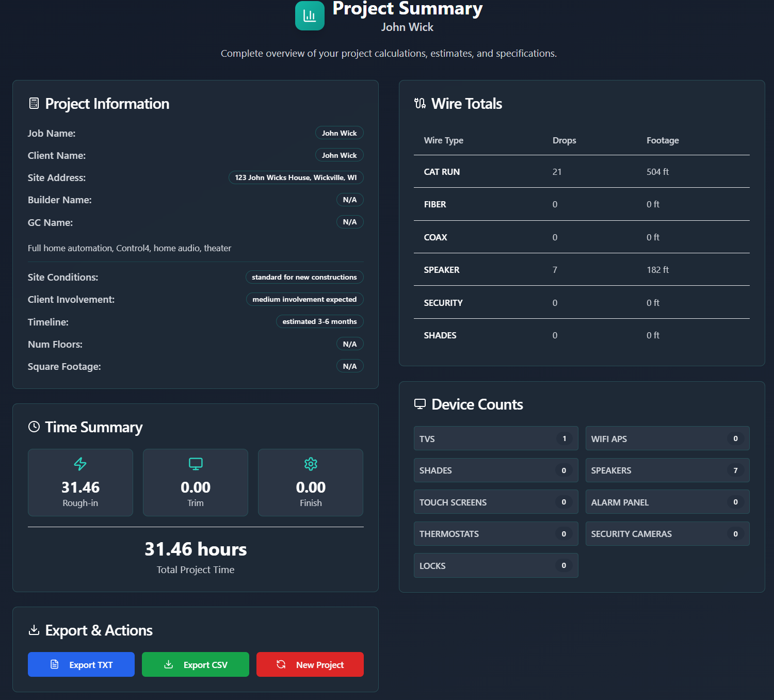The image size is (774, 700).
Task: Click the clock icon beside Time Summary
Action: pyautogui.click(x=34, y=427)
